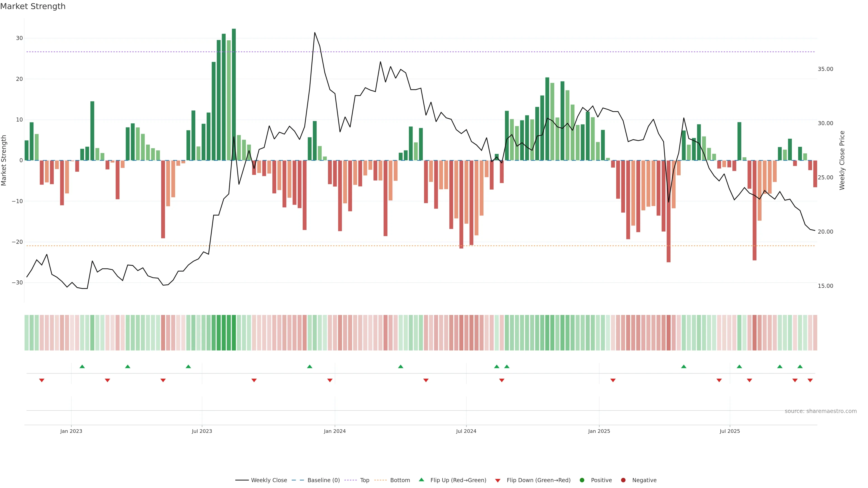Click the 35.00 price axis label
The image size is (868, 488).
(x=825, y=69)
